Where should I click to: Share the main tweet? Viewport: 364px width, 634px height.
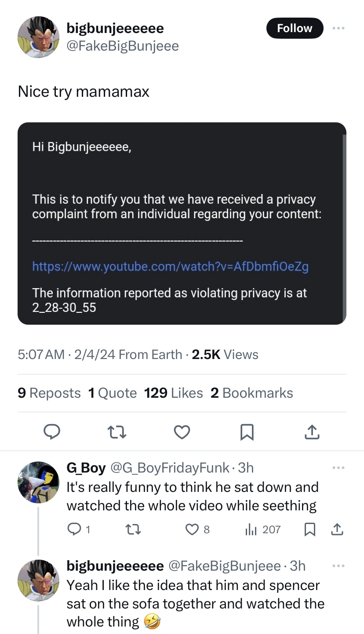pos(311,433)
